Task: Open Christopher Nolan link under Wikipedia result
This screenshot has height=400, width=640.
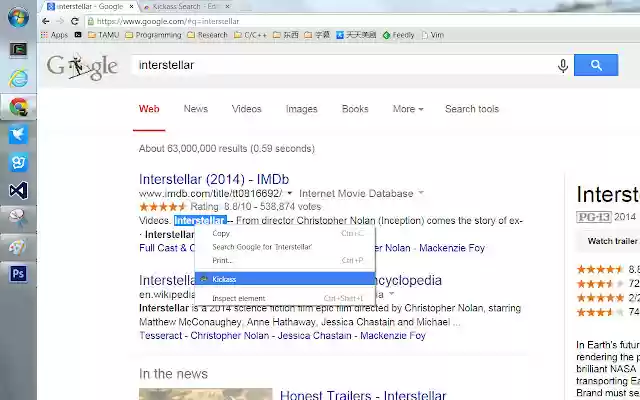Action: [230, 336]
